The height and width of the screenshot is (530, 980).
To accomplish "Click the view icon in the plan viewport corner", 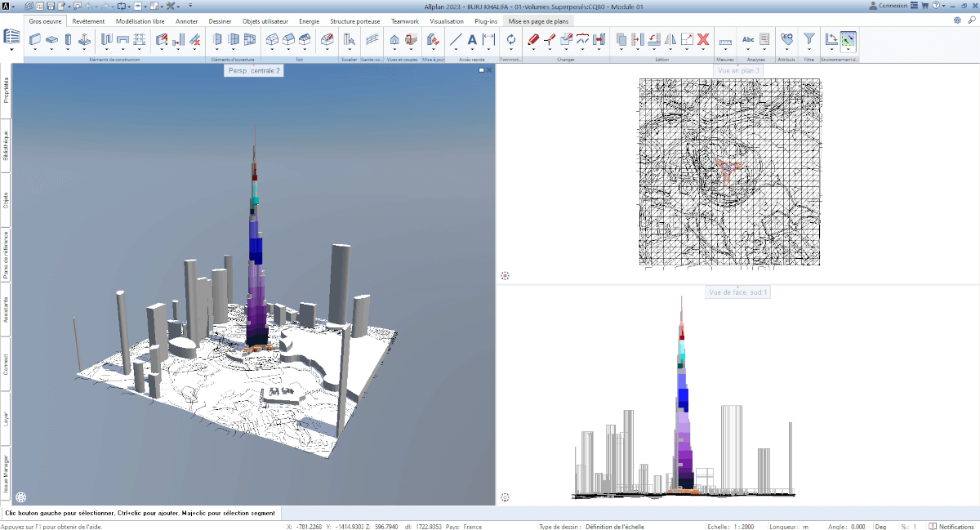I will click(505, 276).
